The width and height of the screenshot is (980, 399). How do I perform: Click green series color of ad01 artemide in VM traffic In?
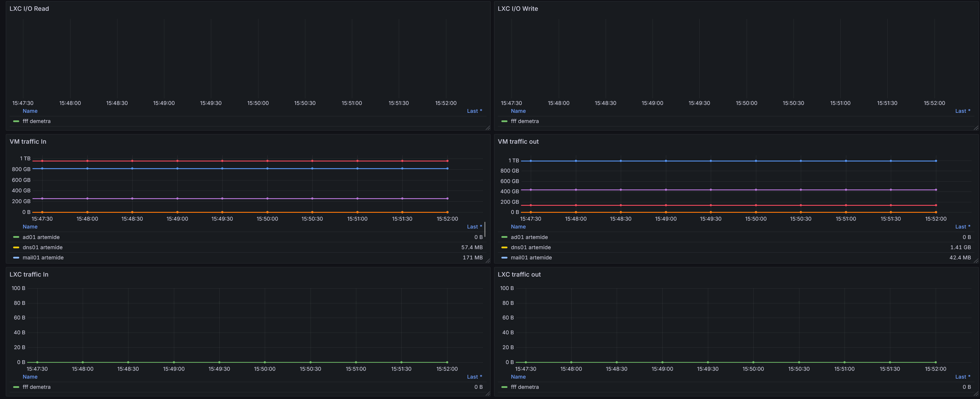(16, 237)
